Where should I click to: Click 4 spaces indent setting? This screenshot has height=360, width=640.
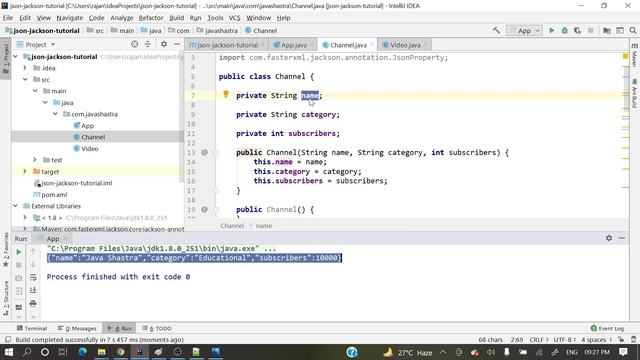[596, 340]
